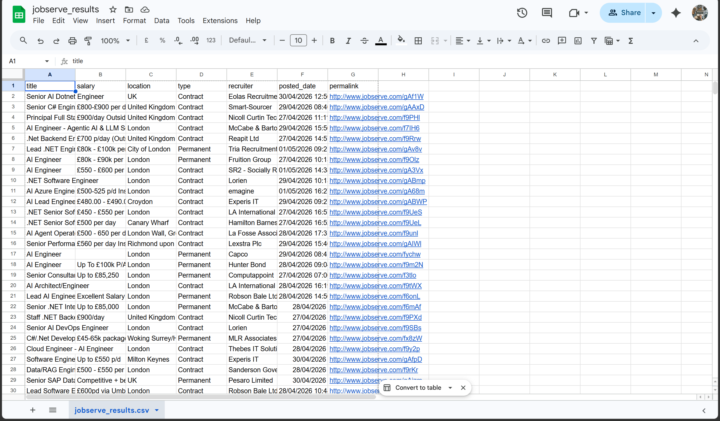
Task: Open zoom 100% dropdown
Action: click(115, 41)
